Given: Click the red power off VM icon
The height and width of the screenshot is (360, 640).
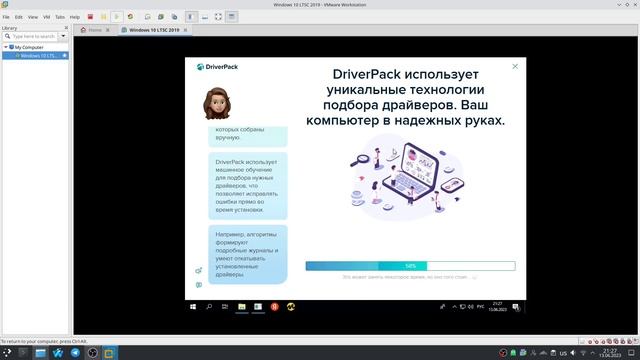Looking at the screenshot, I should click(90, 17).
